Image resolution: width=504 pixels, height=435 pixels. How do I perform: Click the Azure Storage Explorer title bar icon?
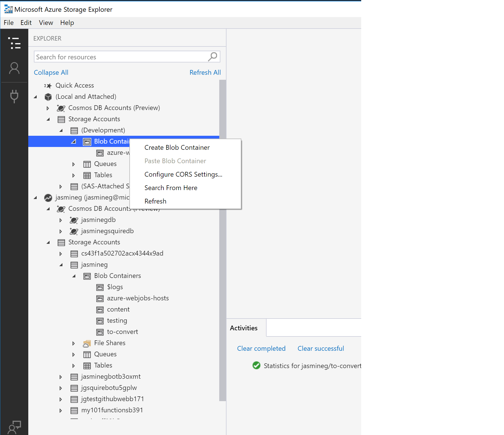tap(8, 9)
